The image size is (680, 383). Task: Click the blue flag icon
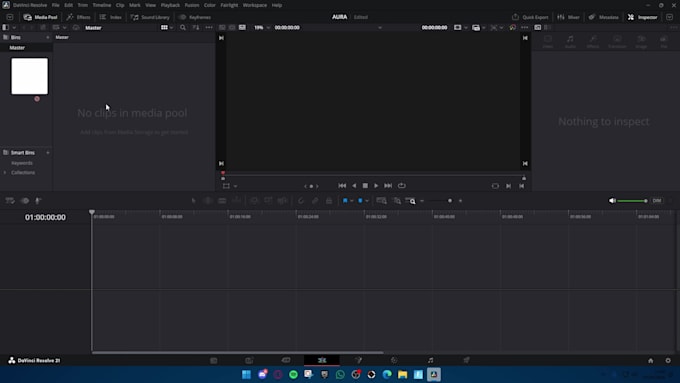coord(345,200)
